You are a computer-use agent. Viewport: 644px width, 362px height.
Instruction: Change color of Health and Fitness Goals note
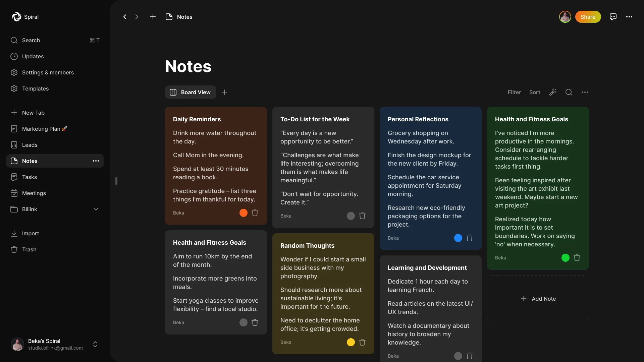tap(565, 258)
